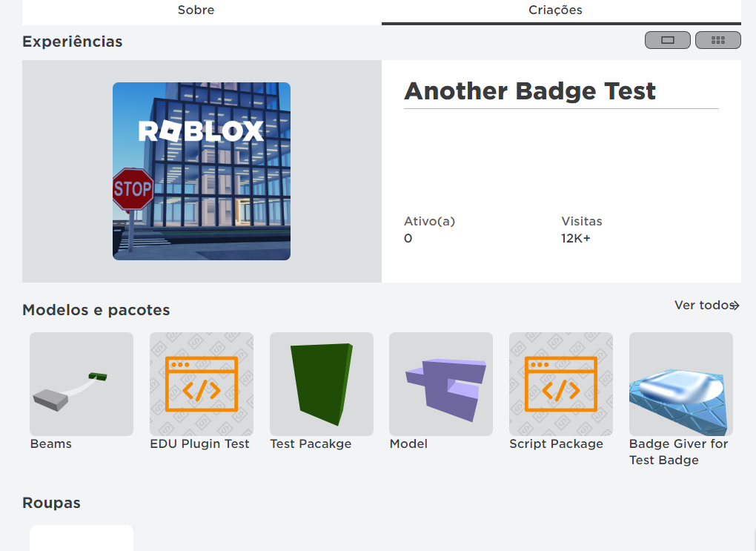Switch experiences to grid view
Image resolution: width=756 pixels, height=551 pixels.
718,40
